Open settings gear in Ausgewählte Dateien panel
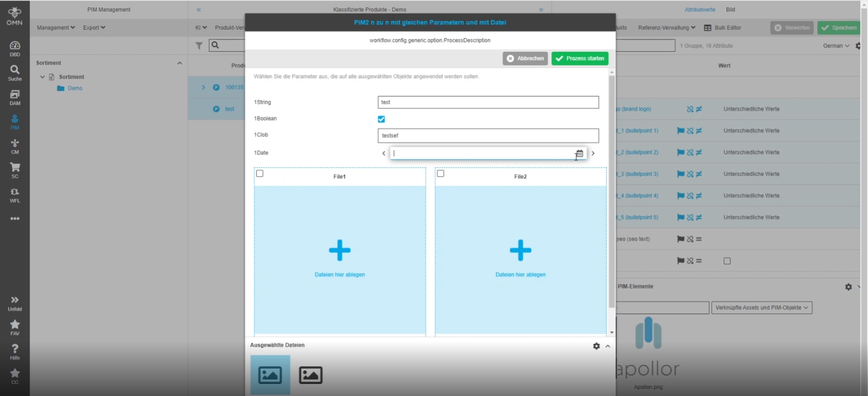Screen dimensions: 868x396 (x=596, y=346)
